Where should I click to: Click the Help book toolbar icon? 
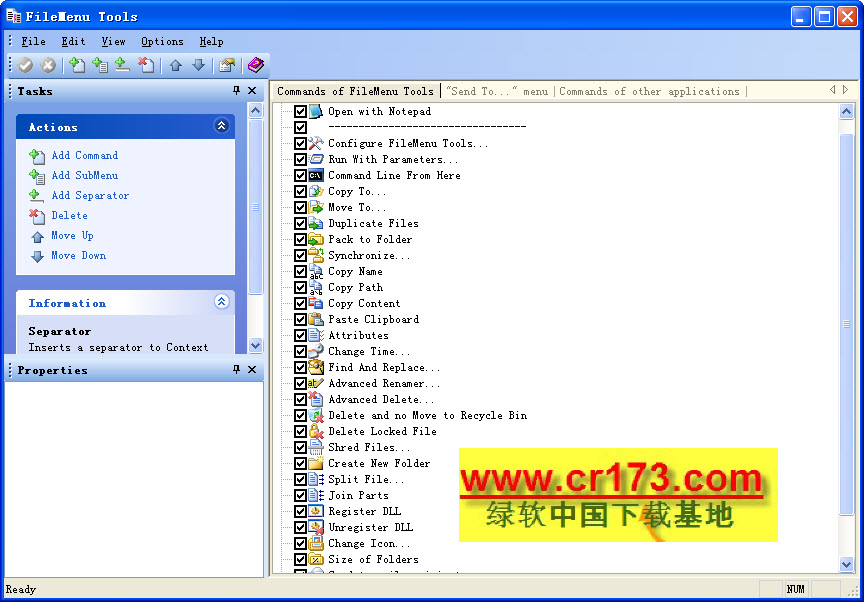click(255, 66)
